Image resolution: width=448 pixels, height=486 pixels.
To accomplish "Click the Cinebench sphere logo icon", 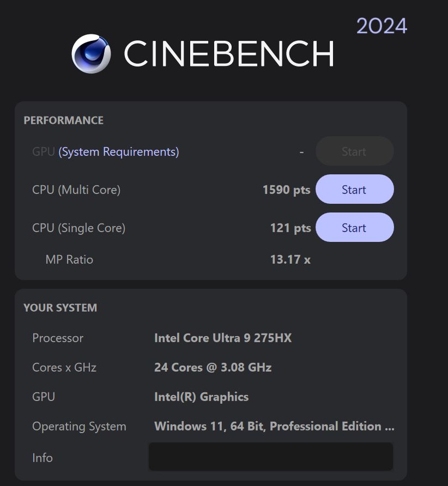I will coord(91,53).
